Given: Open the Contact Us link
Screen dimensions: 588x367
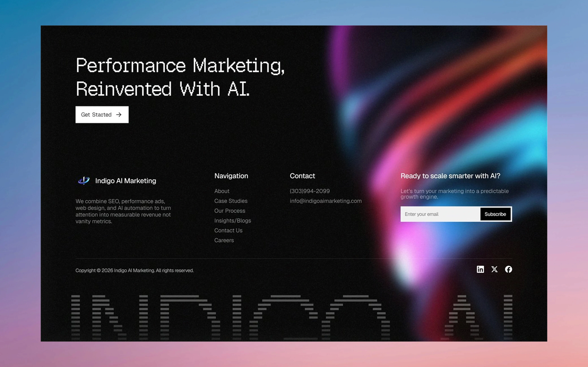Looking at the screenshot, I should coord(228,230).
